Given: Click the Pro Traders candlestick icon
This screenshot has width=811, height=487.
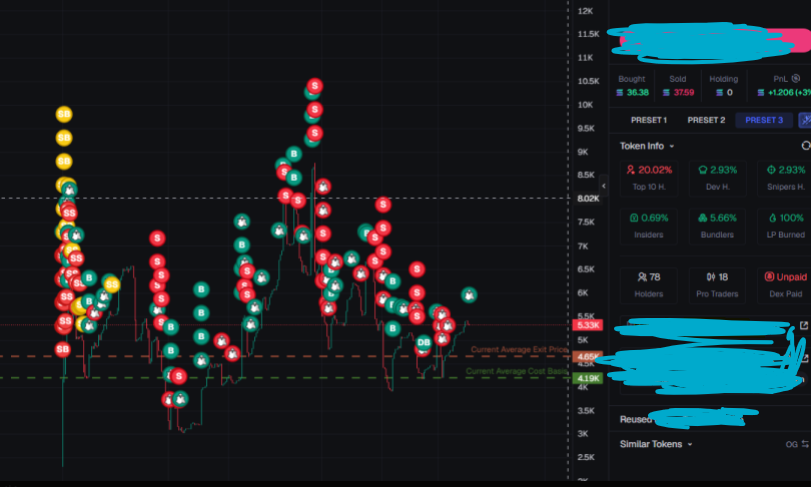Looking at the screenshot, I should [x=711, y=277].
